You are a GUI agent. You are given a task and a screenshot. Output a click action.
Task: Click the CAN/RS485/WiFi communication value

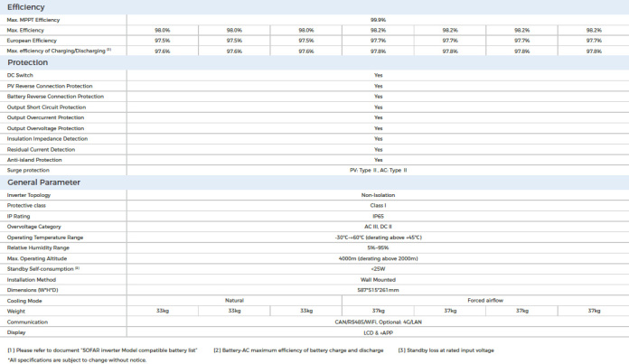point(378,322)
